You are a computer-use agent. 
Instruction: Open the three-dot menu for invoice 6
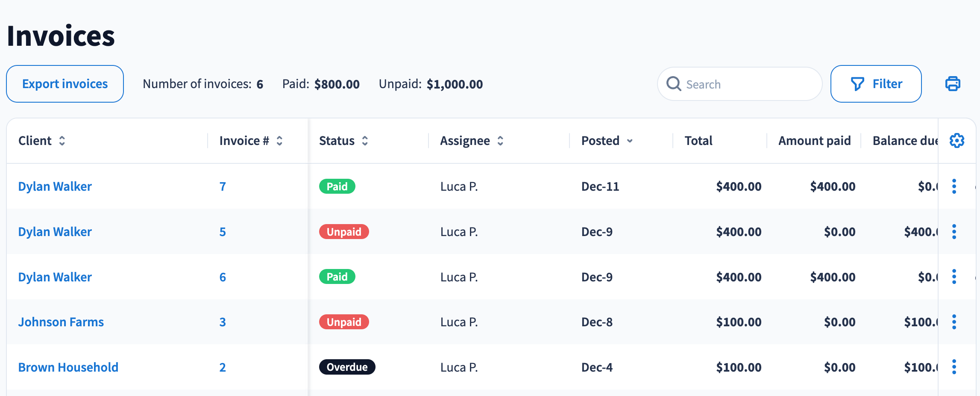coord(954,277)
